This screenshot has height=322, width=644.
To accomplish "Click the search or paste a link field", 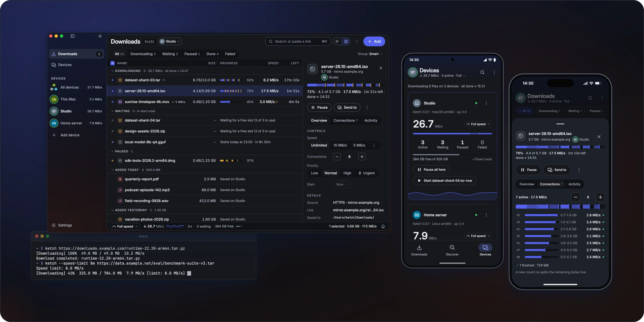I will click(298, 41).
